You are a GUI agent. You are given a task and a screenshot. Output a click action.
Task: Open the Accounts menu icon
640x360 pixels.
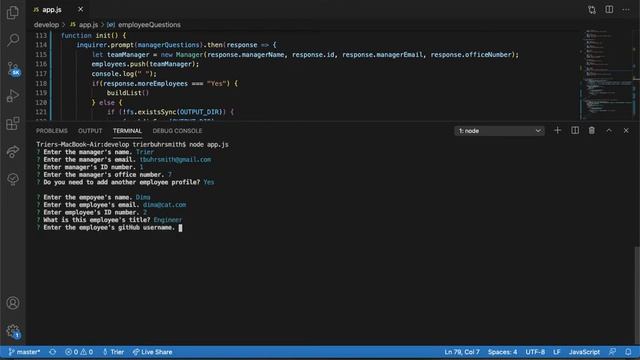(13, 303)
